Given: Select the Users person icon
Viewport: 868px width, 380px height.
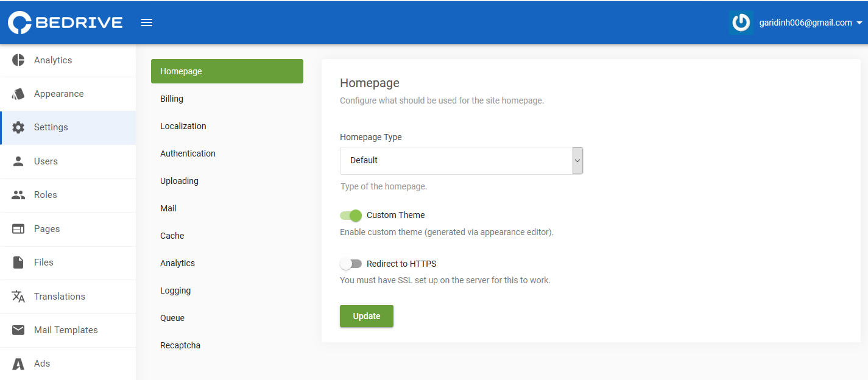Looking at the screenshot, I should (x=18, y=161).
